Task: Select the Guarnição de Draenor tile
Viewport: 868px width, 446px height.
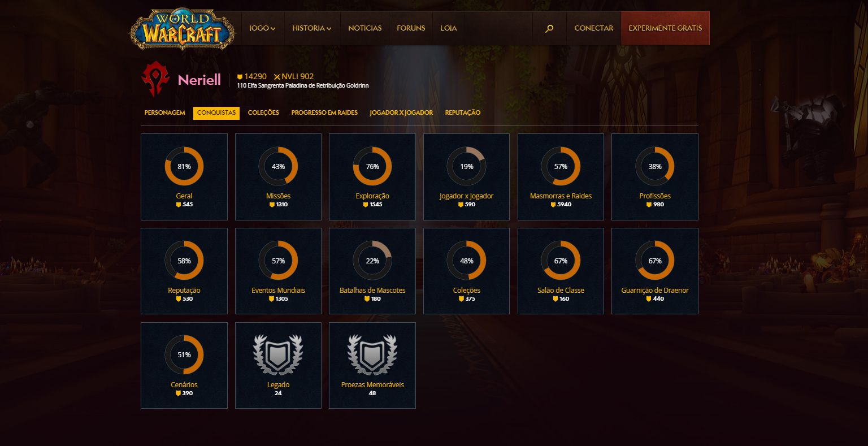Action: 655,271
